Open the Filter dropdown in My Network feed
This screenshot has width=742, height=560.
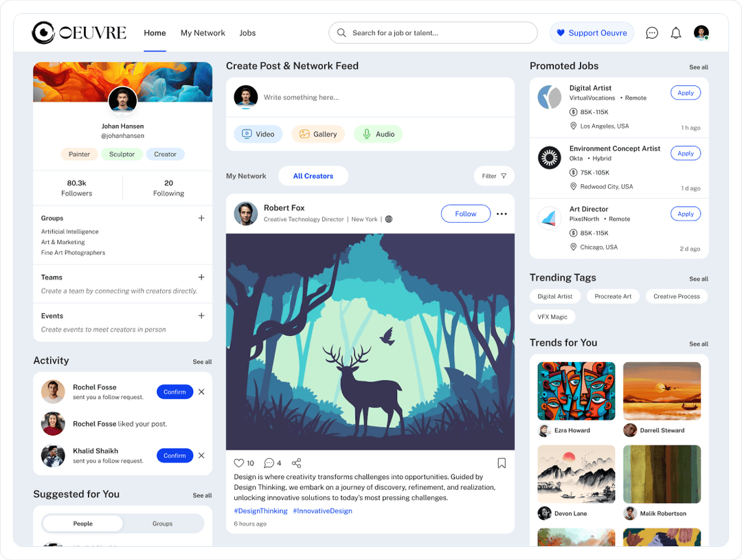coord(493,176)
